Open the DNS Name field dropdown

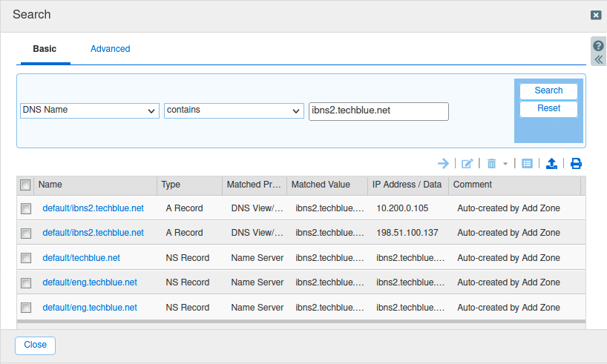[x=89, y=110]
